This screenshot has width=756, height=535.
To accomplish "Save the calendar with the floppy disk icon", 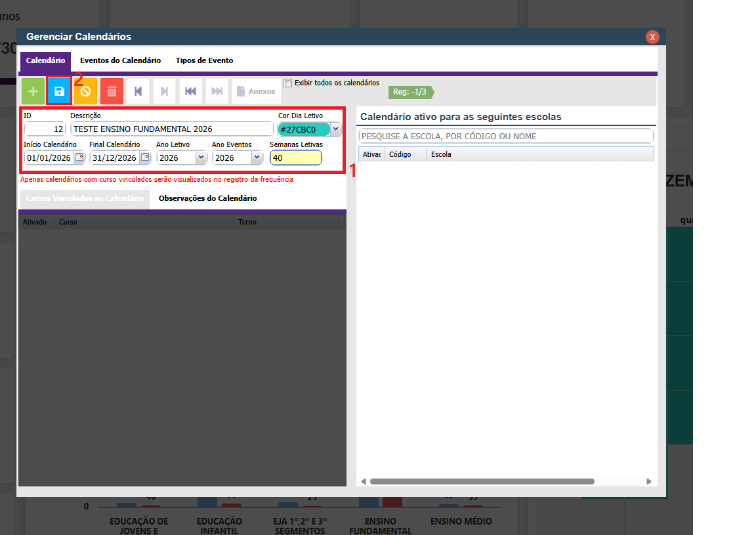I will point(59,91).
